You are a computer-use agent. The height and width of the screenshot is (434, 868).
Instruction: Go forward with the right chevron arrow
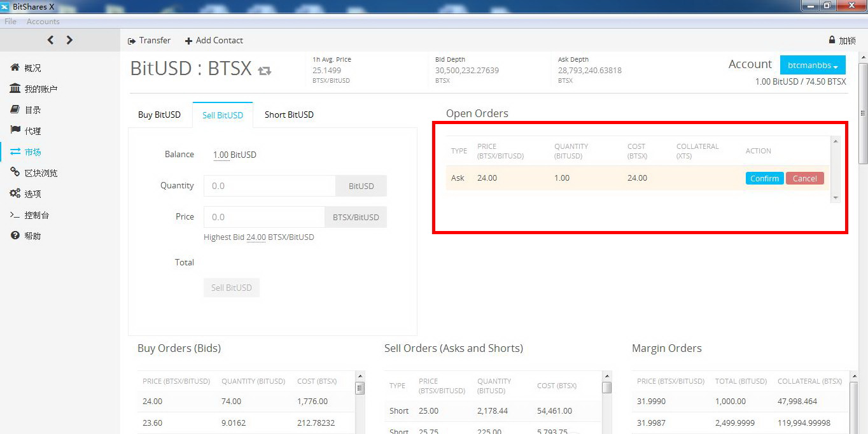(x=69, y=40)
